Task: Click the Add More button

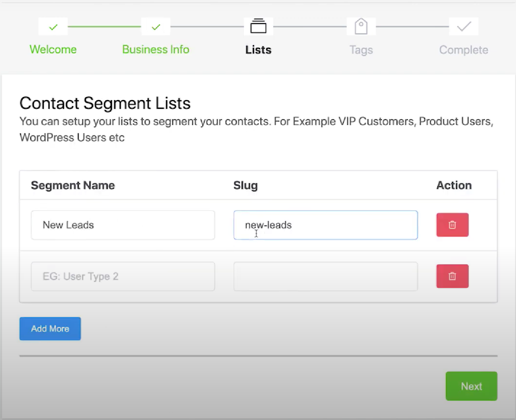Action: (50, 328)
